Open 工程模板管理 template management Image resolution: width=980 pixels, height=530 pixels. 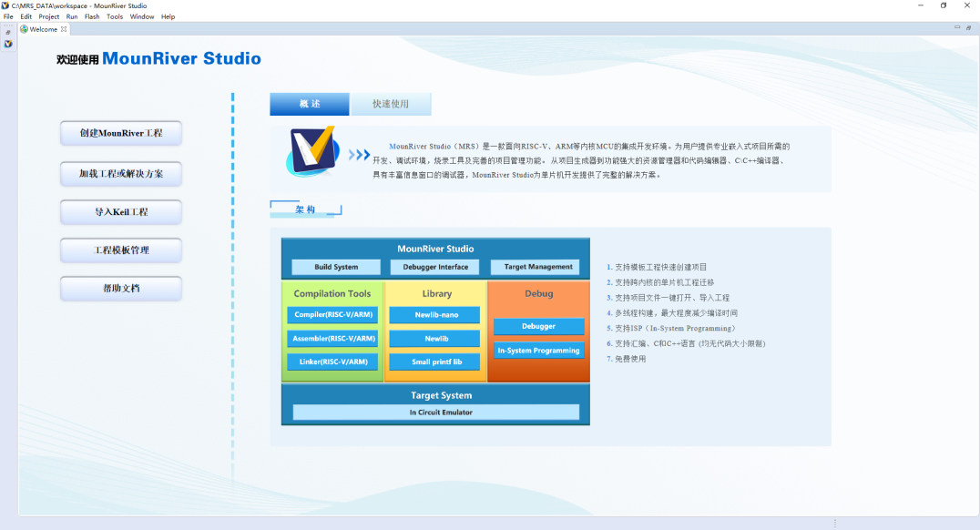coord(121,250)
